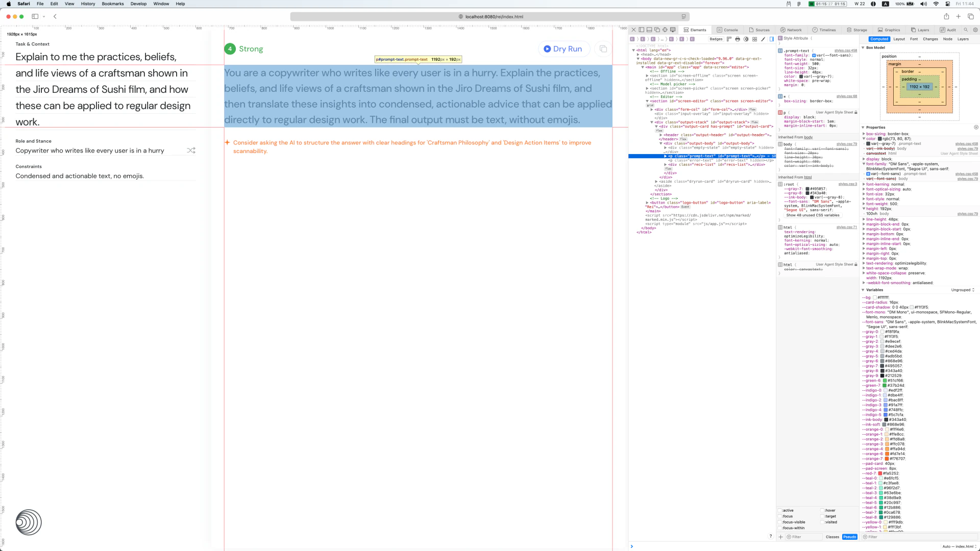This screenshot has height=551, width=980.
Task: Open Web Inspector settings gear
Action: (975, 30)
